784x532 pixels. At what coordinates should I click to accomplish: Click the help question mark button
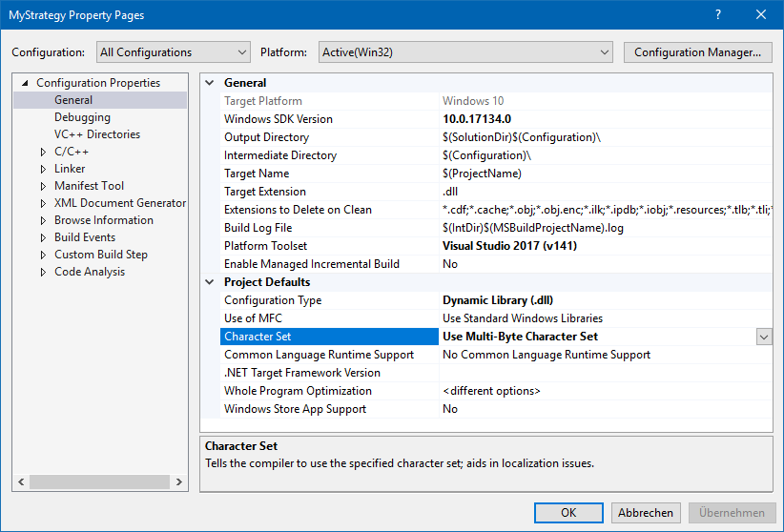click(x=717, y=15)
